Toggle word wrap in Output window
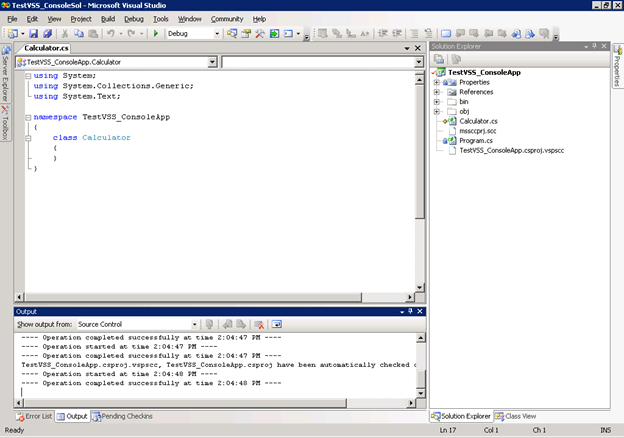Image resolution: width=624 pixels, height=438 pixels. 277,325
